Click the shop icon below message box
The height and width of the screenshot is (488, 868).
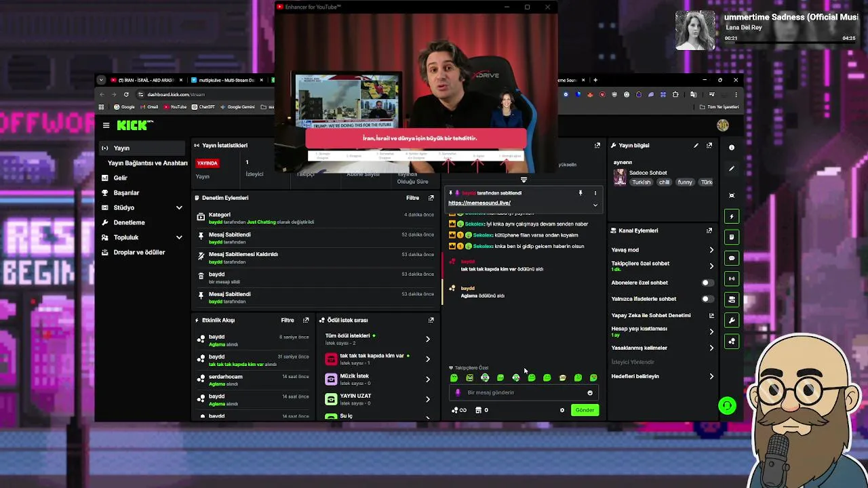point(478,410)
